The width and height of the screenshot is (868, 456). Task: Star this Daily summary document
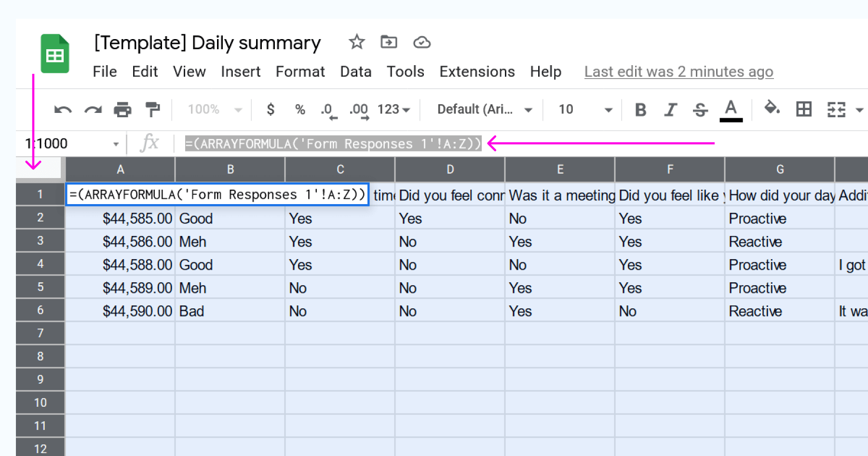[357, 42]
